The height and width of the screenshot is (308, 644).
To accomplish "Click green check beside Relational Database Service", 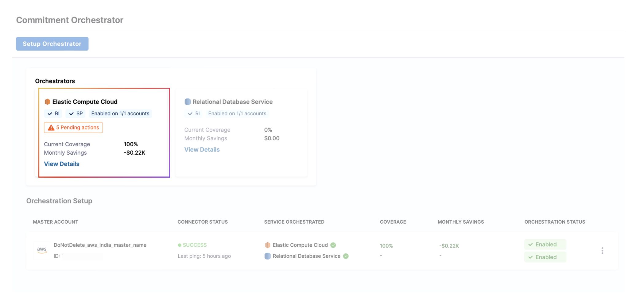I will [346, 256].
